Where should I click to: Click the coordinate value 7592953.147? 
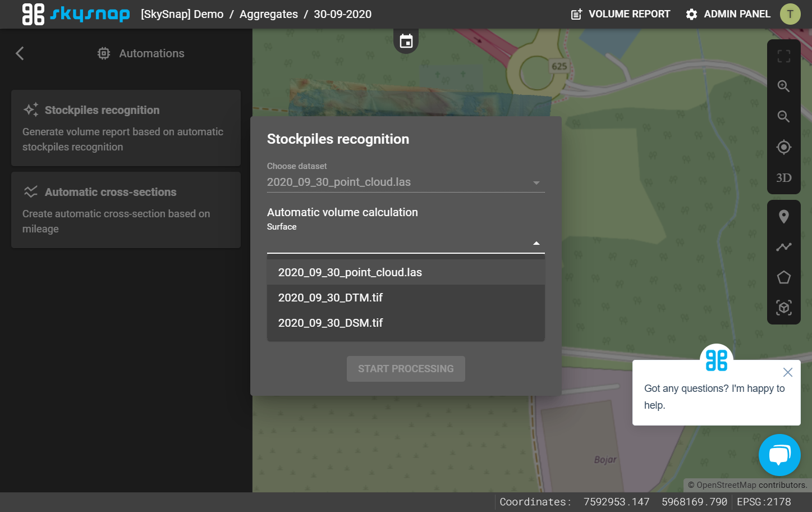616,502
